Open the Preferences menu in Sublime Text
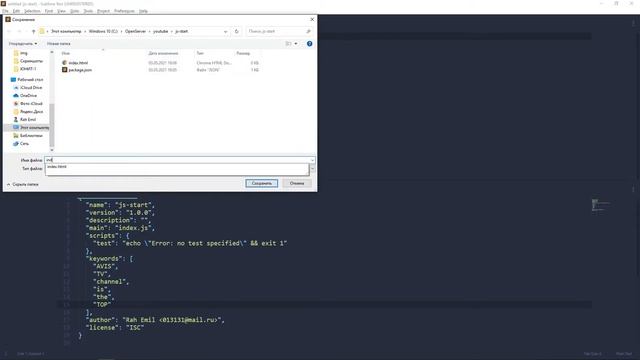 pos(124,11)
